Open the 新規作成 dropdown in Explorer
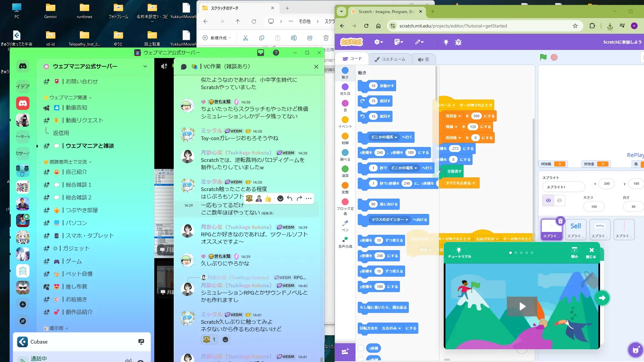The height and width of the screenshot is (362, 644). point(217,38)
